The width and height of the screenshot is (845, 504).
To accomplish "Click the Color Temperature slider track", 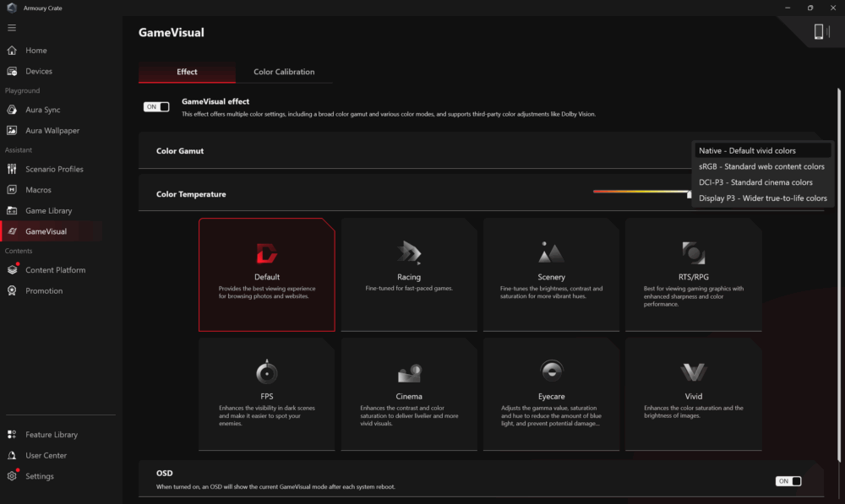I will coord(641,191).
